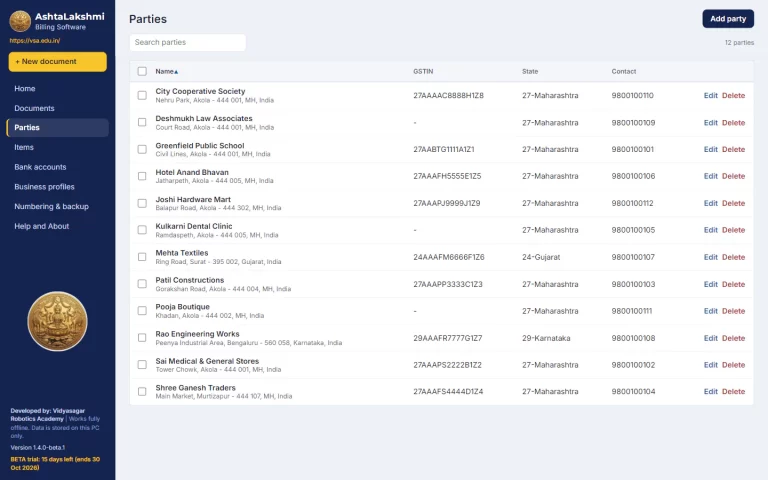
Task: Click the gold Lakshmi coin image in sidebar
Action: (x=57, y=321)
